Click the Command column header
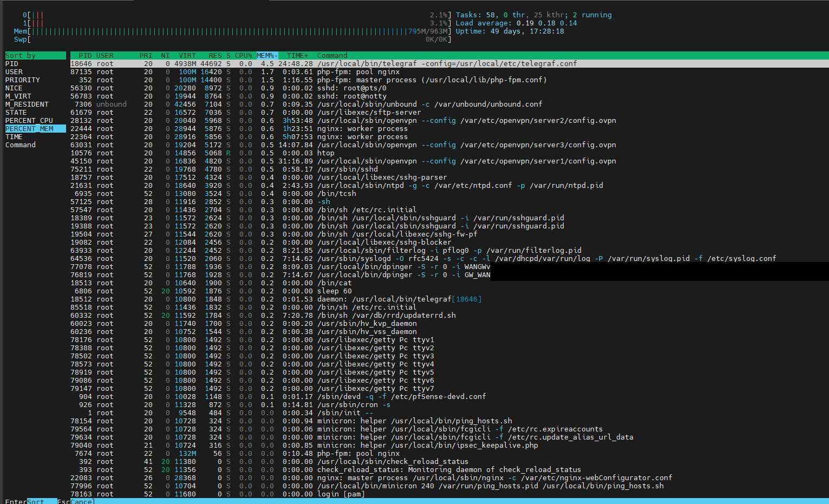This screenshot has height=504, width=829. (332, 56)
